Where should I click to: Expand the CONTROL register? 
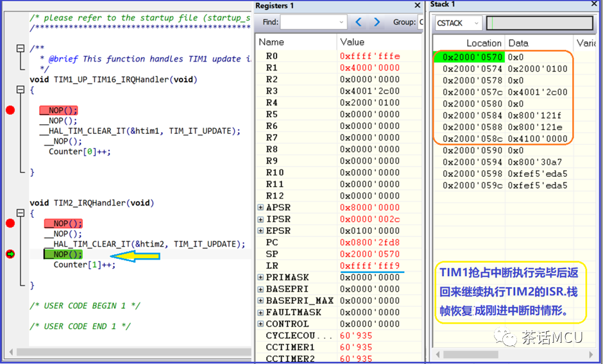coord(260,324)
